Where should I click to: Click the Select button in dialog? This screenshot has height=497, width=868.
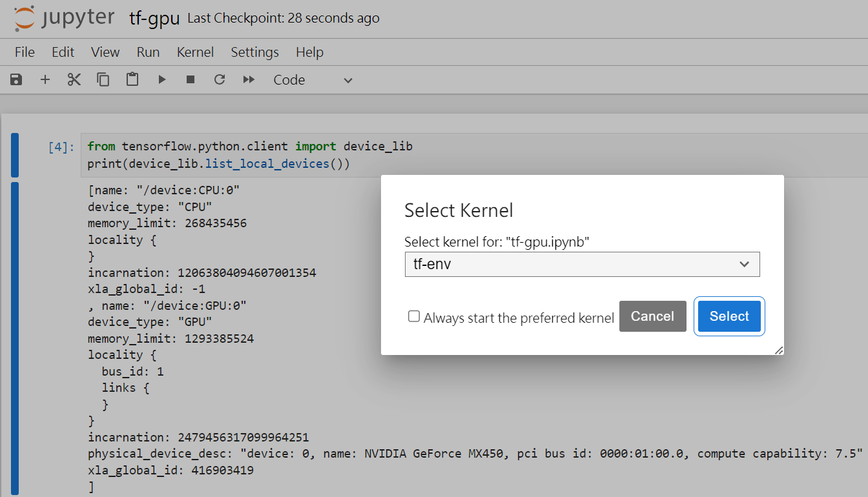click(729, 316)
